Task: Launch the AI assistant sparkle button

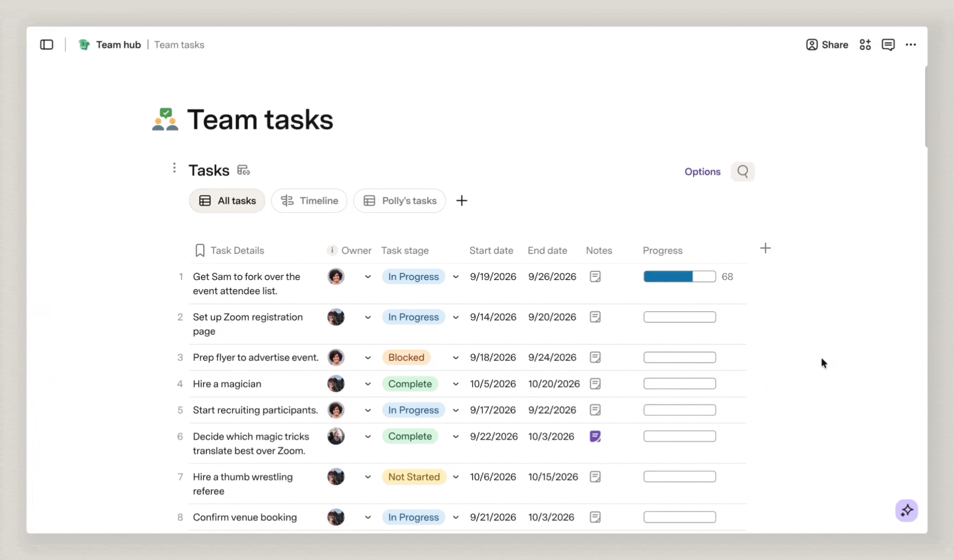Action: [x=906, y=511]
